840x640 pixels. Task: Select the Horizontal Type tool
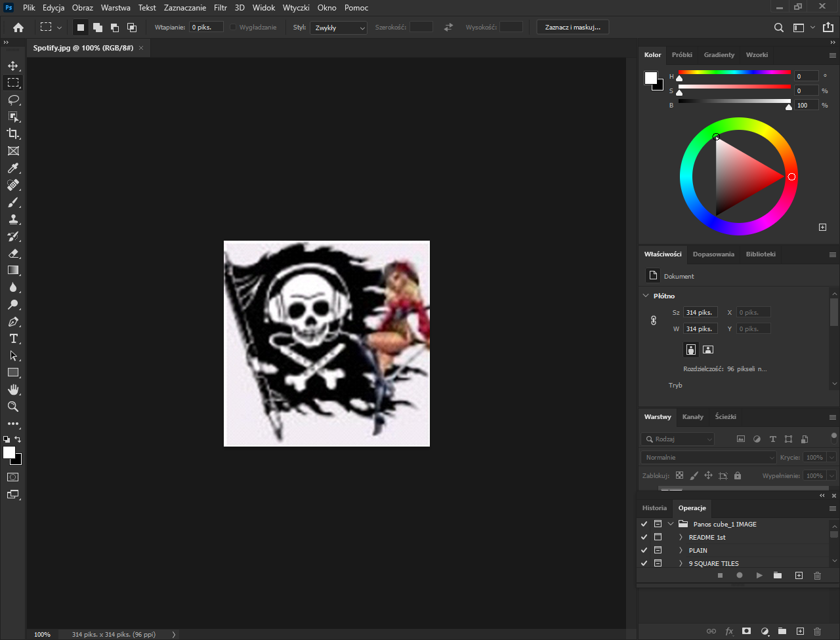13,338
